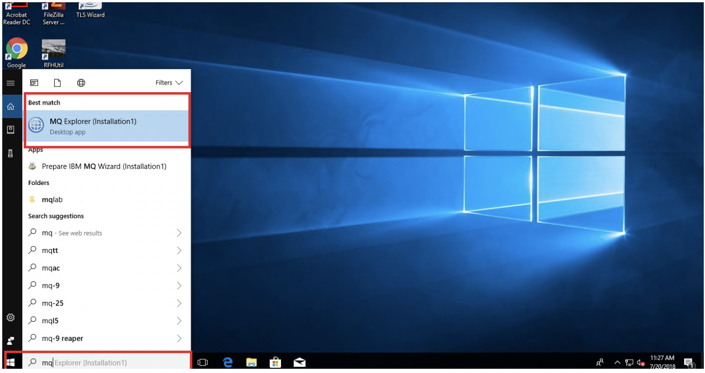Screen dimensions: 705x373
Task: Click the Windows Start button
Action: [11, 362]
